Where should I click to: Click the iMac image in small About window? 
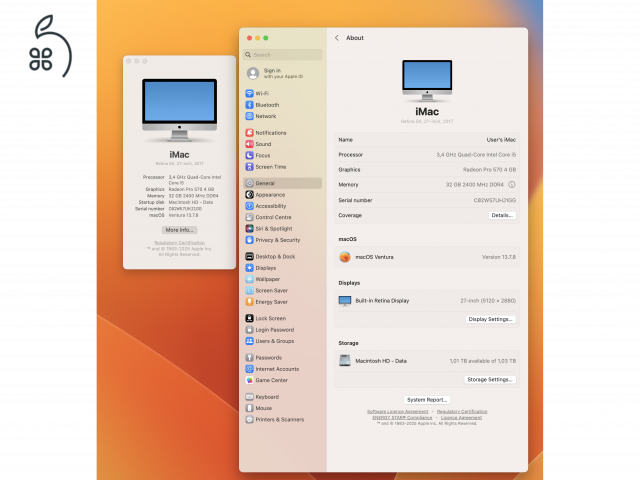pos(180,110)
